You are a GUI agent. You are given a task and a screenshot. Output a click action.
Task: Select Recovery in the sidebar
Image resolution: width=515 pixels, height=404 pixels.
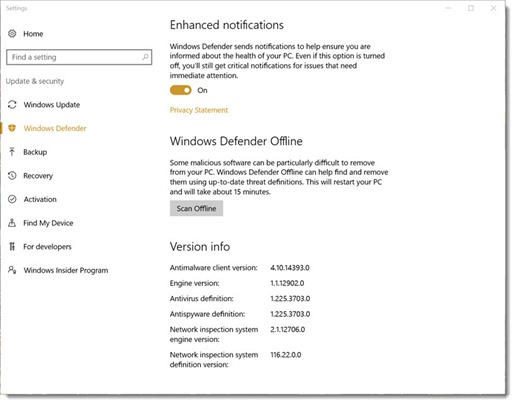(x=38, y=176)
